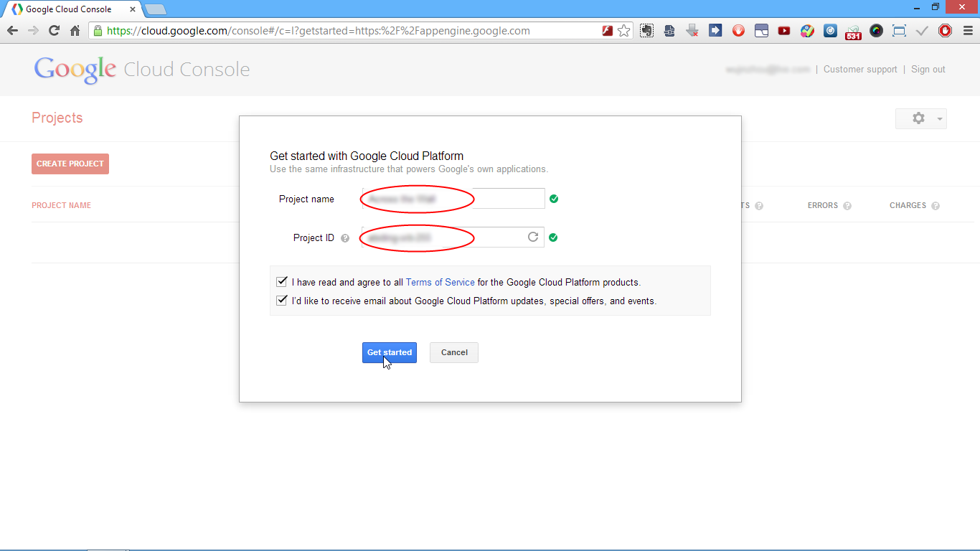Viewport: 980px width, 551px height.
Task: Click the Get started button
Action: 390,352
